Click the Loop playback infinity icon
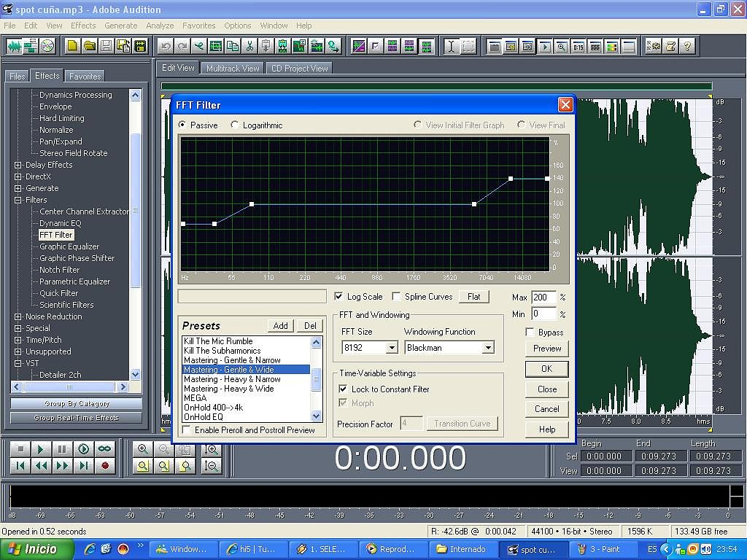The height and width of the screenshot is (560, 747). (x=105, y=449)
